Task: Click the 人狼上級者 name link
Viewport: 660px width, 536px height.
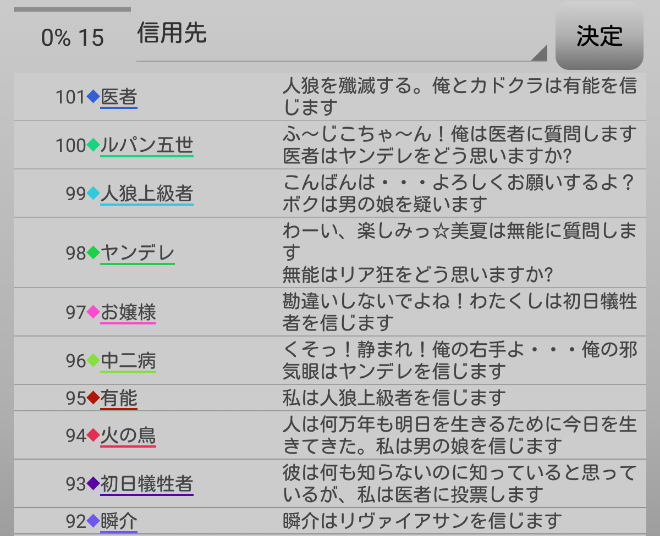Action: (x=147, y=193)
